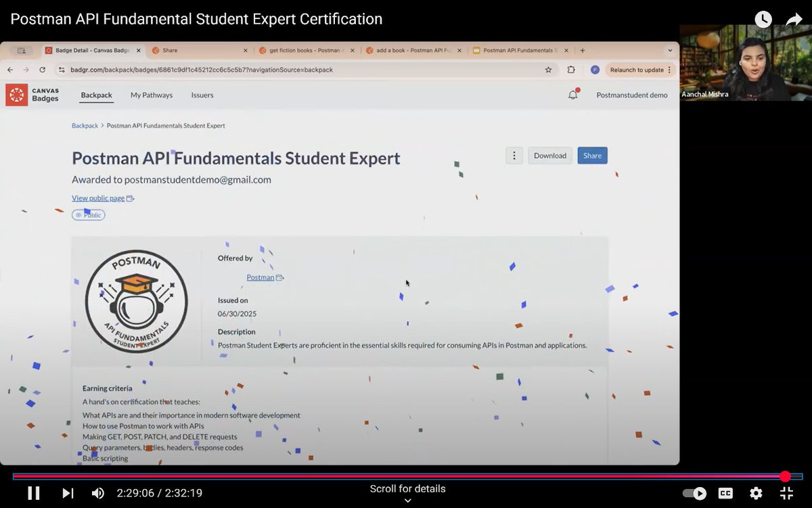812x508 pixels.
Task: Click the video share arrow icon
Action: click(794, 20)
